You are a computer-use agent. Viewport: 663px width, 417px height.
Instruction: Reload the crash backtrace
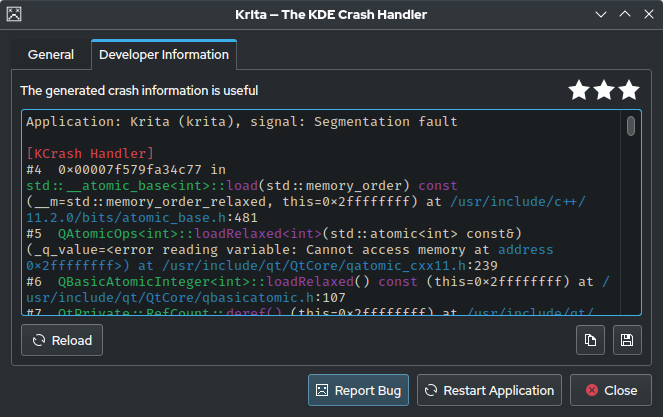(62, 340)
